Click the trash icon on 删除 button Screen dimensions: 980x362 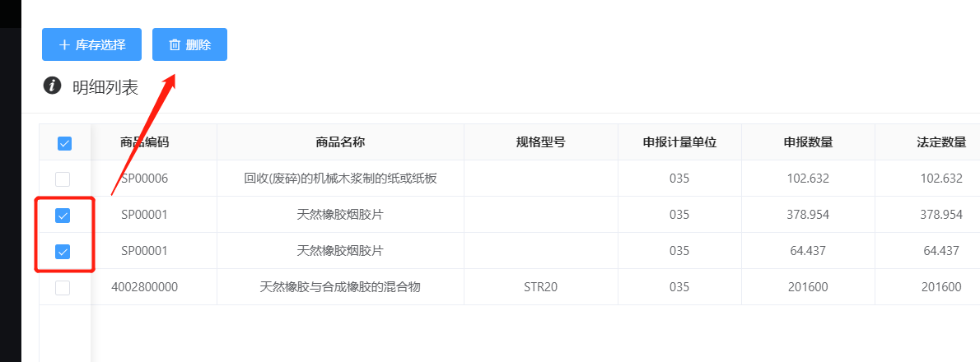click(175, 45)
